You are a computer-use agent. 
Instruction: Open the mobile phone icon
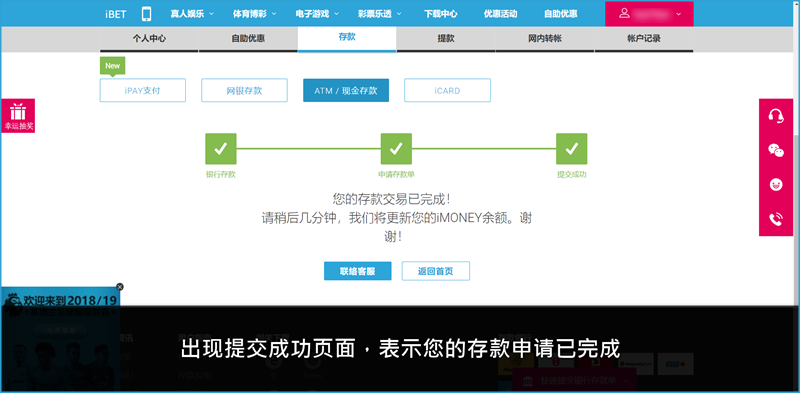[146, 14]
